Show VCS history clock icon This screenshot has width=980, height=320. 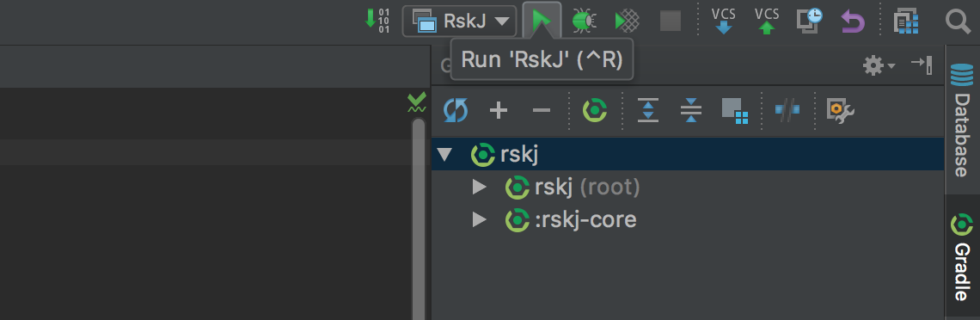coord(810,21)
